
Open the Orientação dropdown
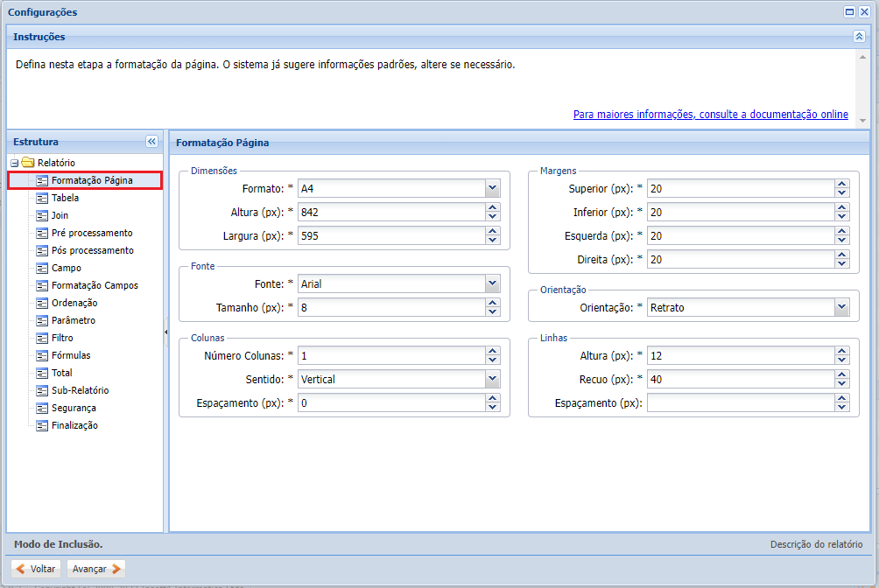(x=841, y=307)
